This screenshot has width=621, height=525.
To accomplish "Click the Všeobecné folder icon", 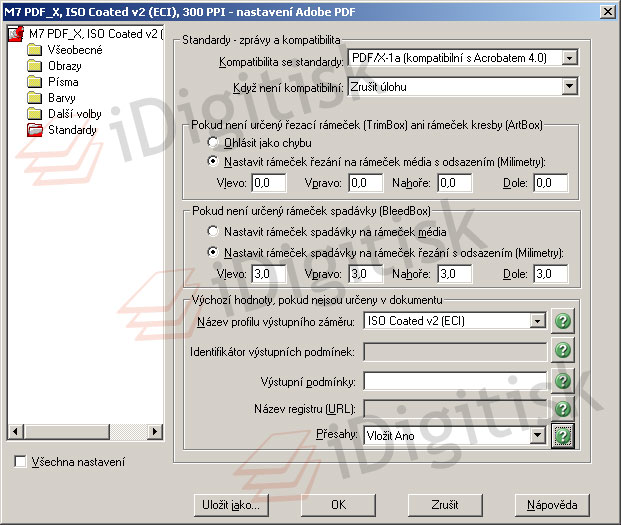I will click(34, 50).
